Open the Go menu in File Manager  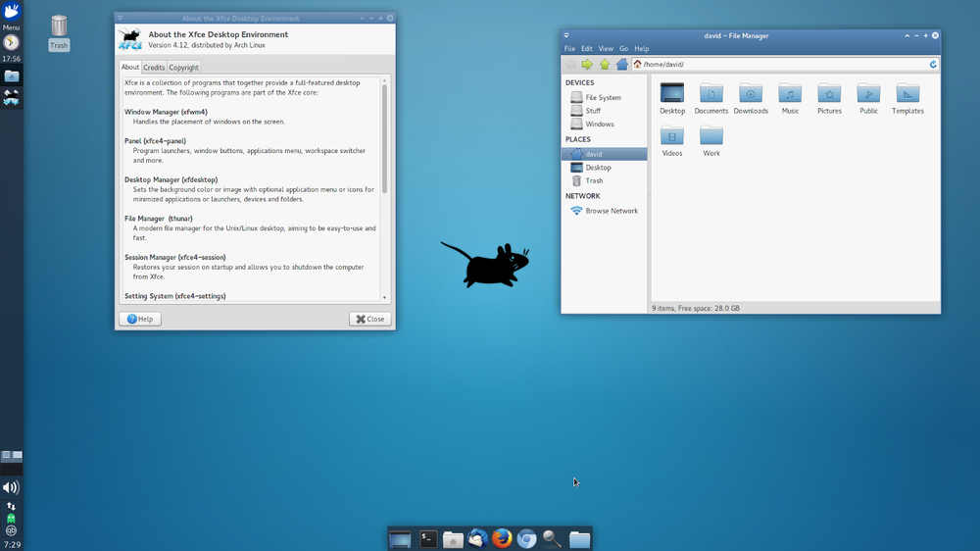click(623, 48)
